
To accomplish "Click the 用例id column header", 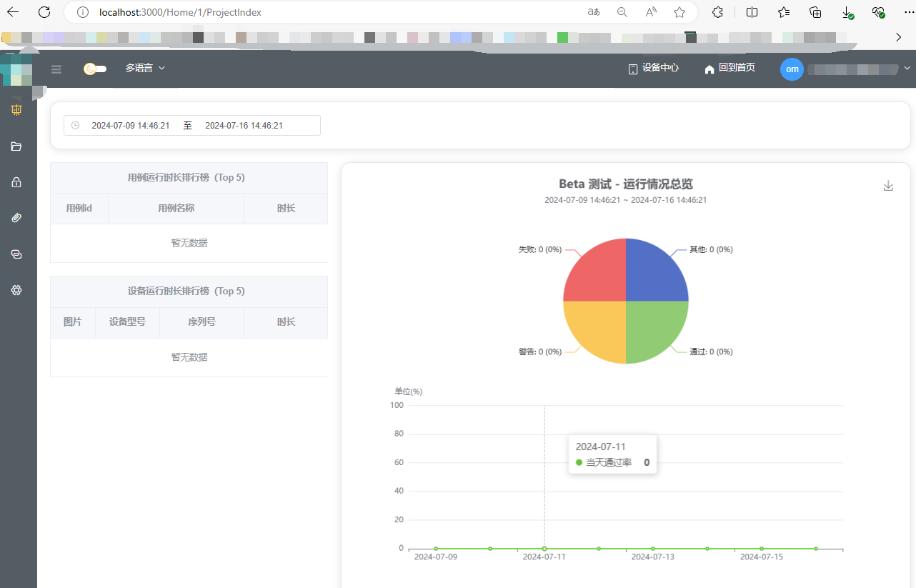I will (79, 209).
